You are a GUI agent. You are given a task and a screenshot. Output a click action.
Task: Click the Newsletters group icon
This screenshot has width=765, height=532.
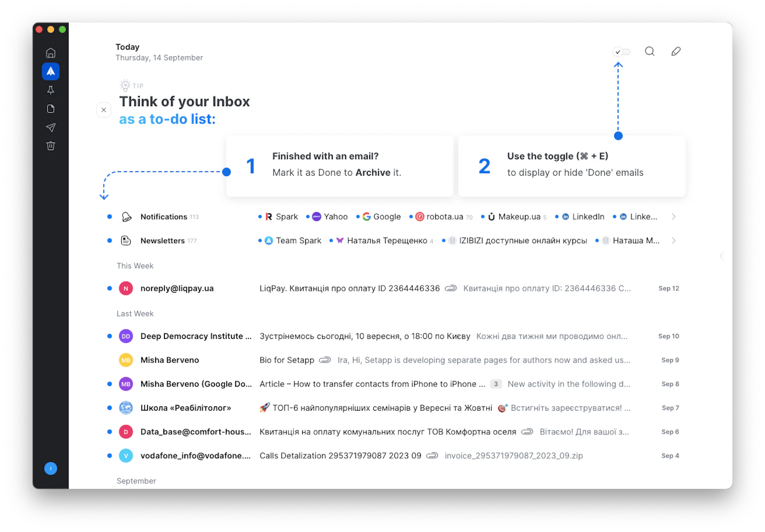[126, 241]
